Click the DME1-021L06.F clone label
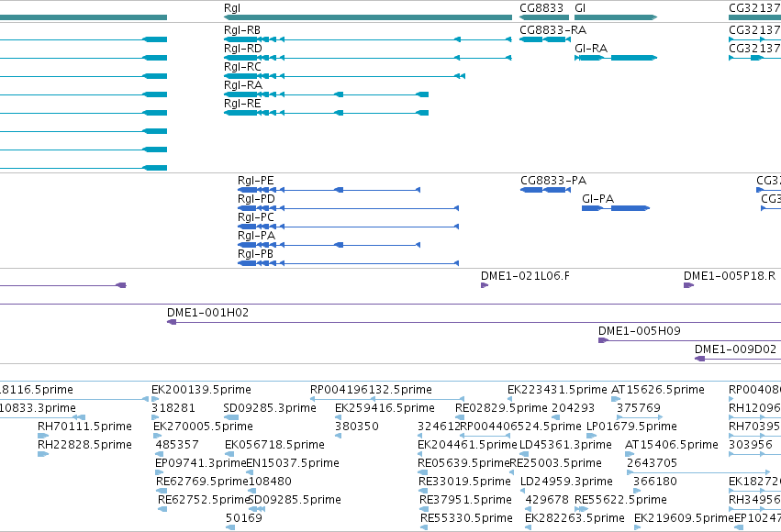 pos(525,276)
